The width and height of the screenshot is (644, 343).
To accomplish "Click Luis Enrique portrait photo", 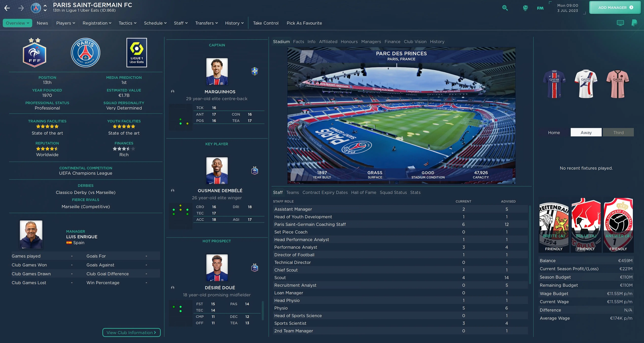I will coord(31,234).
